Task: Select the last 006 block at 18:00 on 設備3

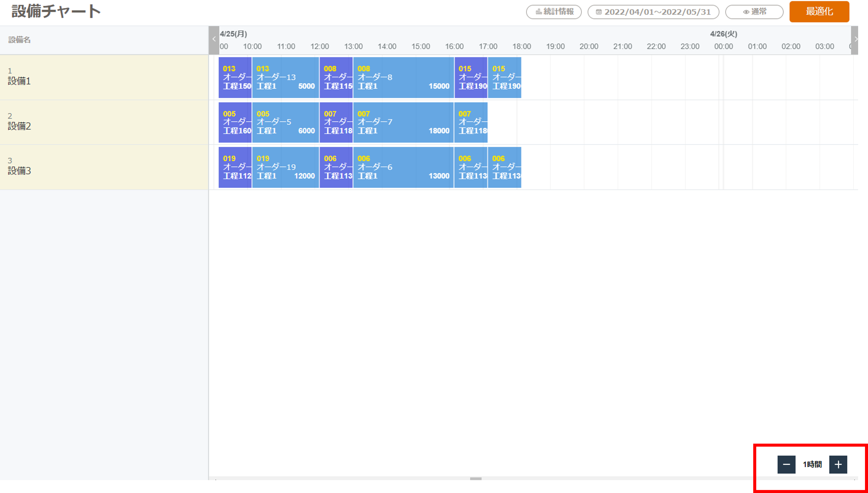Action: point(505,167)
